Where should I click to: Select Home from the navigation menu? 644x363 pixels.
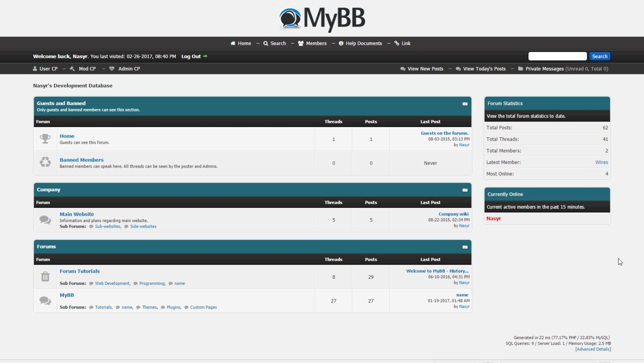pyautogui.click(x=244, y=43)
